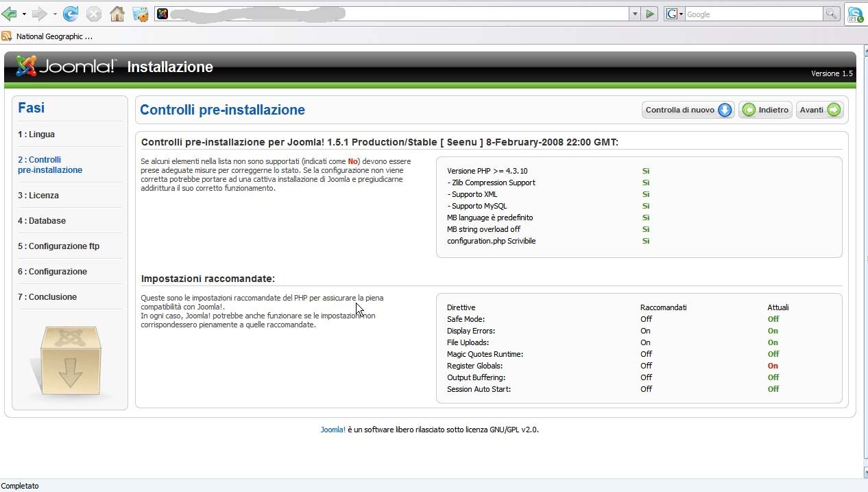Click the Register Globals directive label
The width and height of the screenshot is (868, 492).
tap(474, 366)
